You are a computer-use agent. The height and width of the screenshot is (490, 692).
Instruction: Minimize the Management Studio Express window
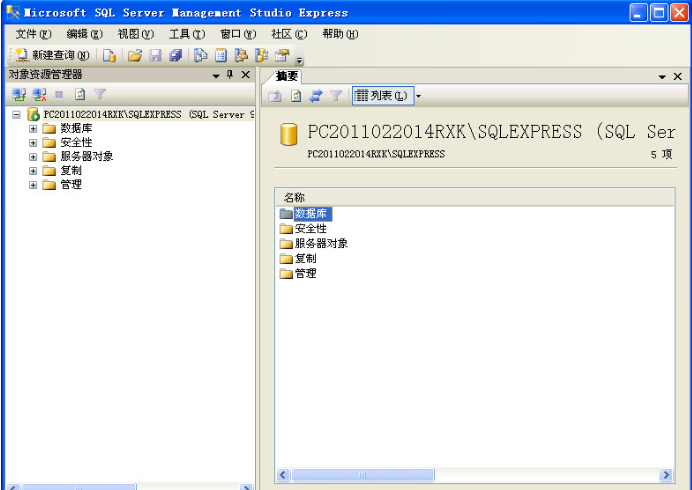638,13
